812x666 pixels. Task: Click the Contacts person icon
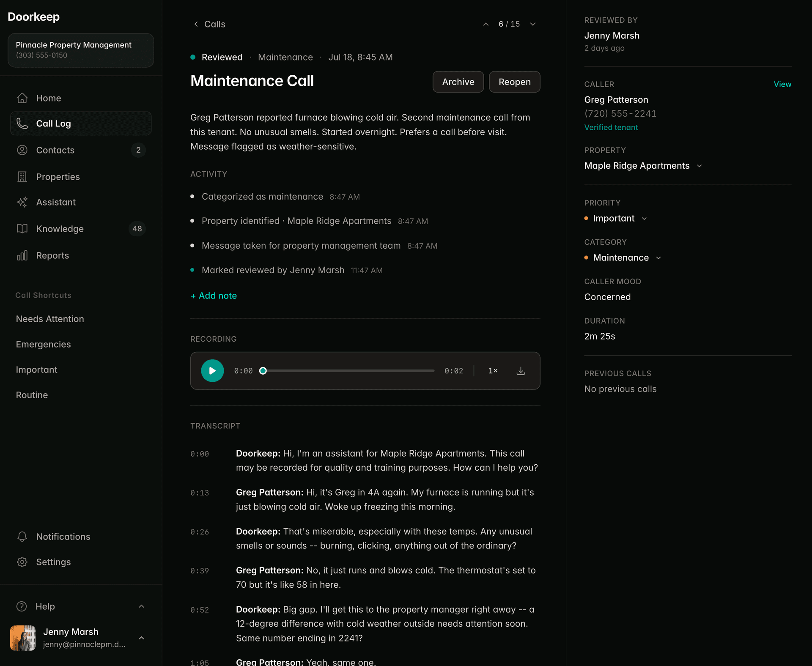[22, 150]
